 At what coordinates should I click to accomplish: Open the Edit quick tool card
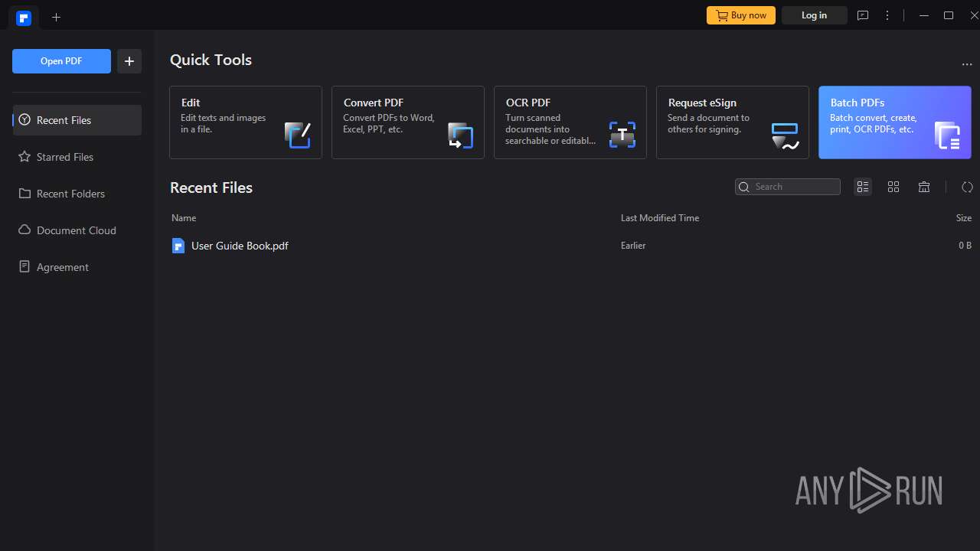(246, 122)
